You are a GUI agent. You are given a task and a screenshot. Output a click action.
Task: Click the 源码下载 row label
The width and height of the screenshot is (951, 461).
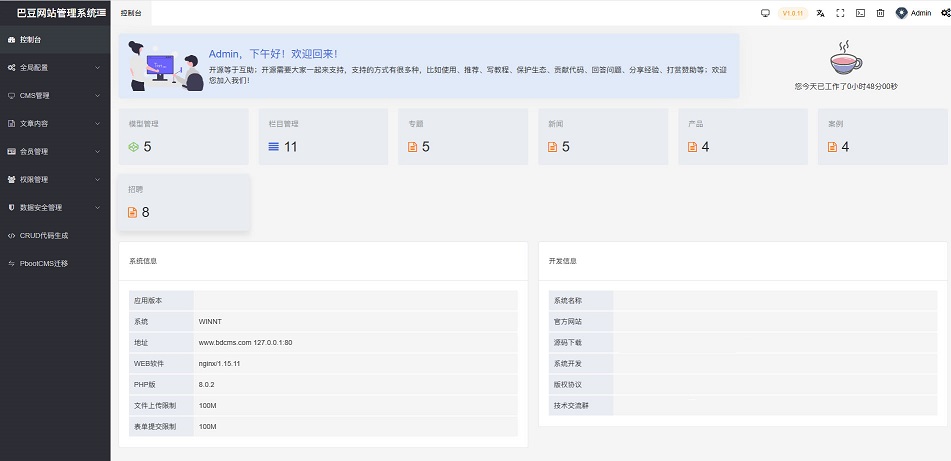[x=568, y=343]
